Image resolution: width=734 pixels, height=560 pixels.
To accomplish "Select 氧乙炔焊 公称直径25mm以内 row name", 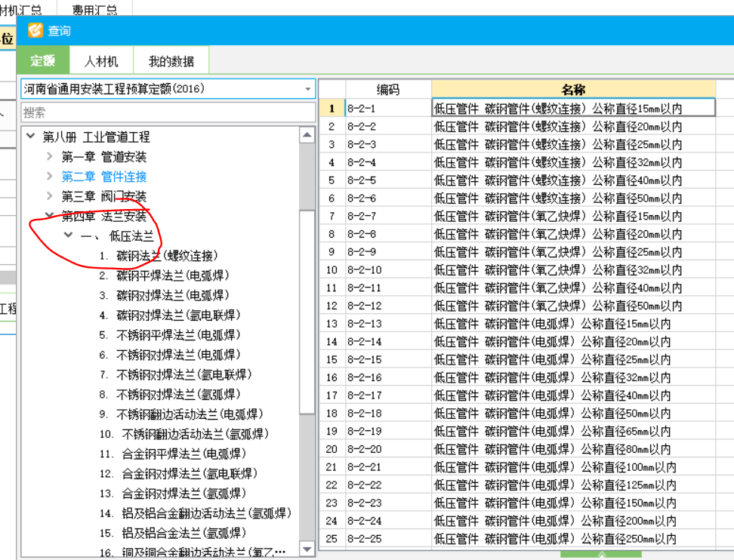I will 573,251.
